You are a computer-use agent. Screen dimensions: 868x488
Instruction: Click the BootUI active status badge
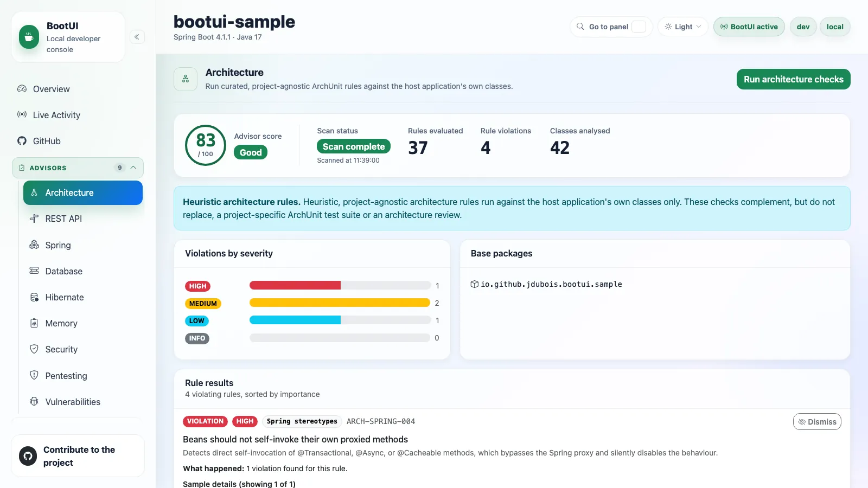(749, 27)
